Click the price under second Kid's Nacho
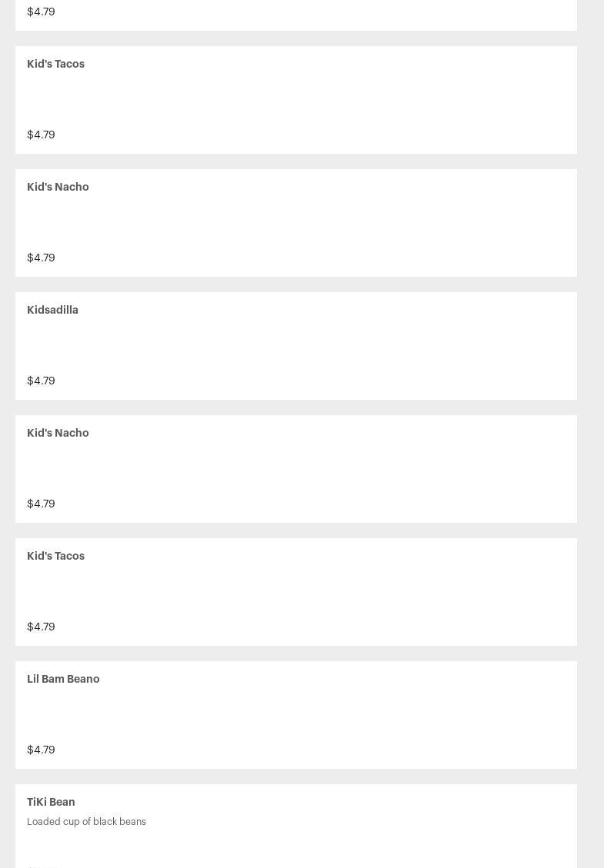This screenshot has height=868, width=604. click(x=41, y=504)
